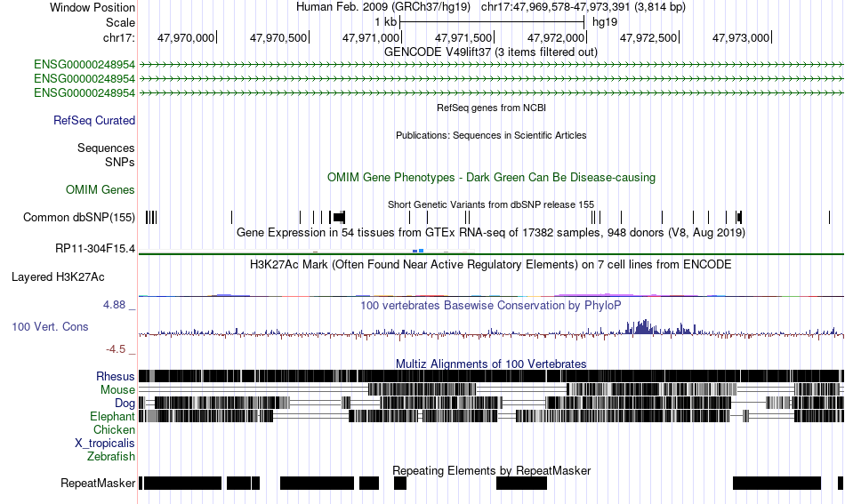Image resolution: width=845 pixels, height=504 pixels.
Task: Click the Mouse alignment row
Action: [x=492, y=390]
